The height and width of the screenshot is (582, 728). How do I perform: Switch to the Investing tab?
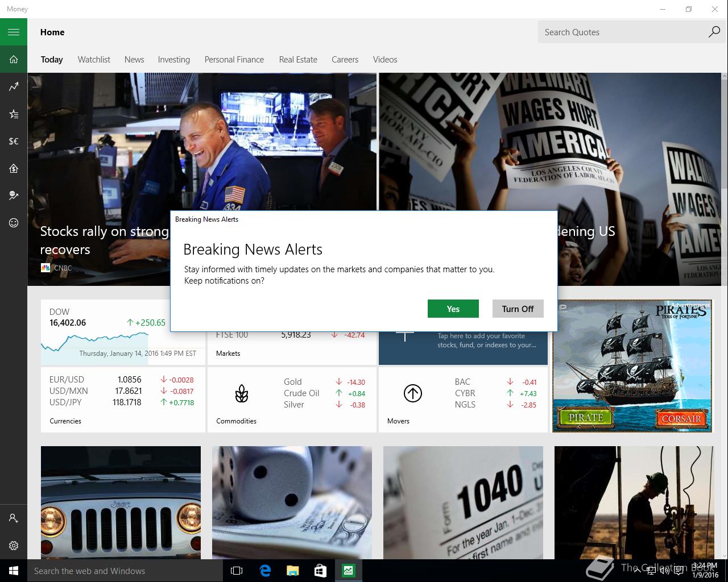click(174, 60)
